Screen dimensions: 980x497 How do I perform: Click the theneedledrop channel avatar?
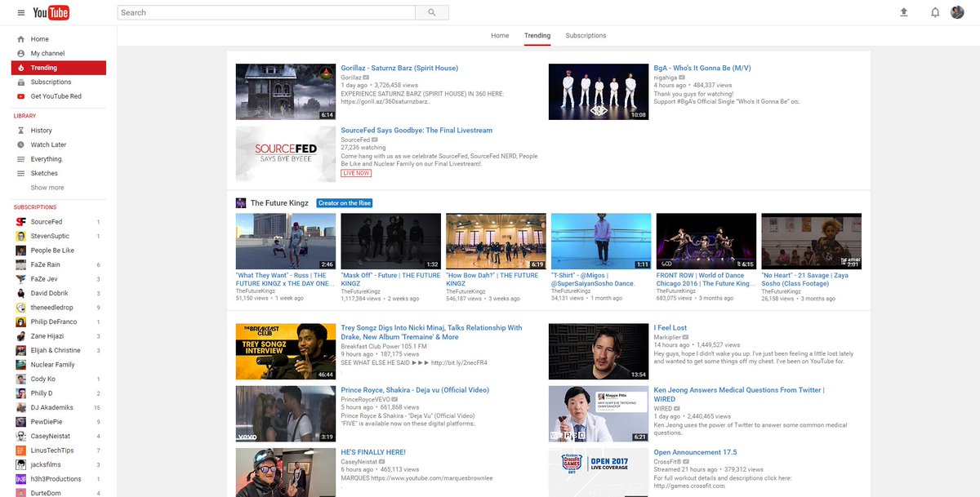(20, 308)
